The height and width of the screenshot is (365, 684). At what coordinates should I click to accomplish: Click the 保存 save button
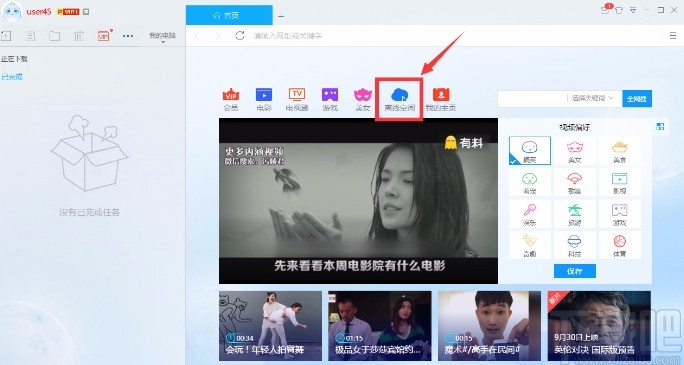(575, 271)
